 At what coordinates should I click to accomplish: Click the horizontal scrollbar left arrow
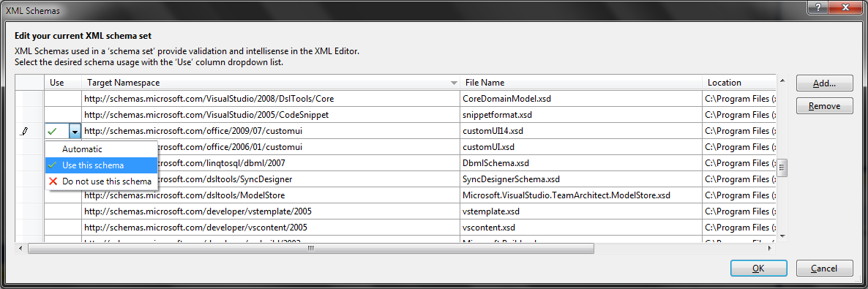(x=21, y=249)
